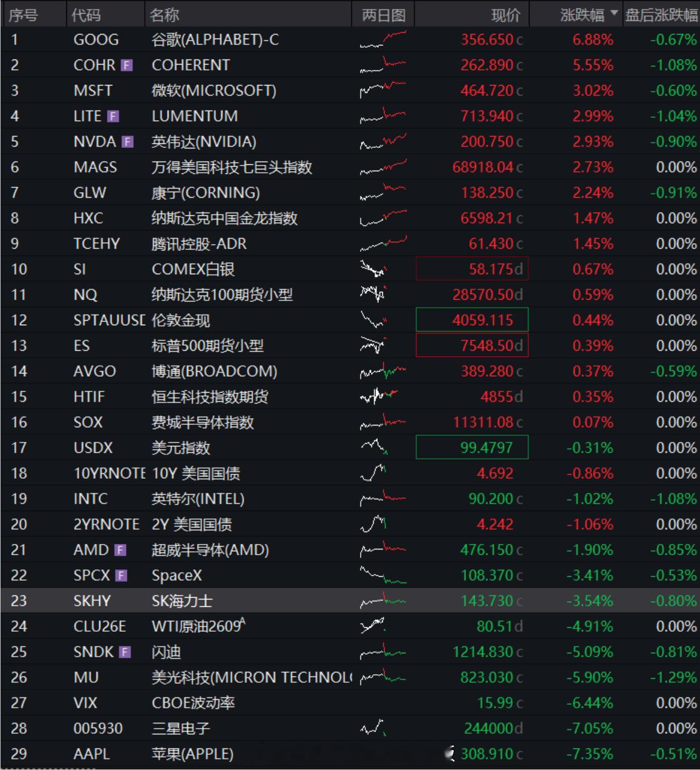The width and height of the screenshot is (700, 770).
Task: Select the HTIF ticker code
Action: (89, 397)
